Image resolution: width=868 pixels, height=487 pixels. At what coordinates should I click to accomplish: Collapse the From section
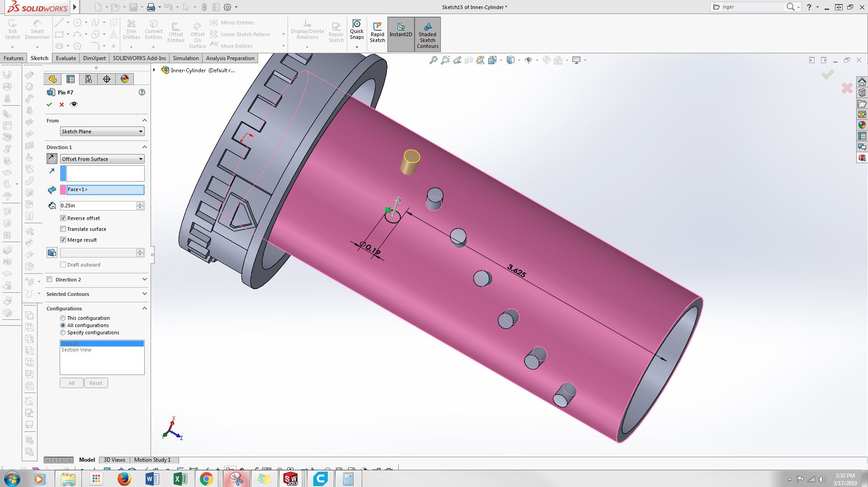(145, 120)
